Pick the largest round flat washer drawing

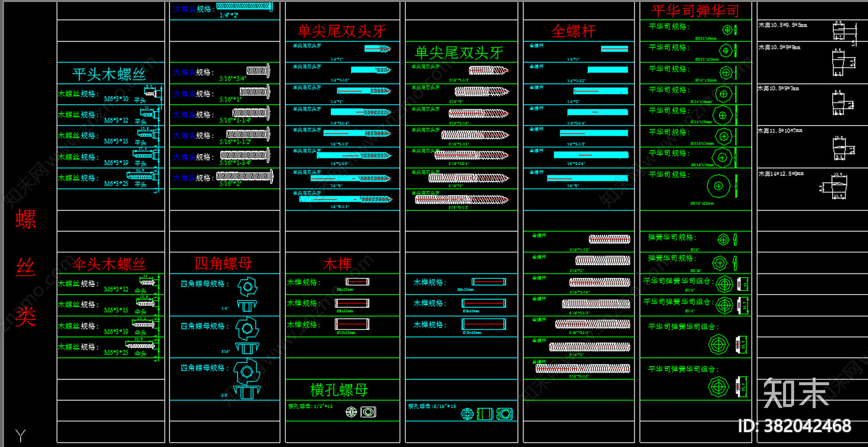point(719,186)
